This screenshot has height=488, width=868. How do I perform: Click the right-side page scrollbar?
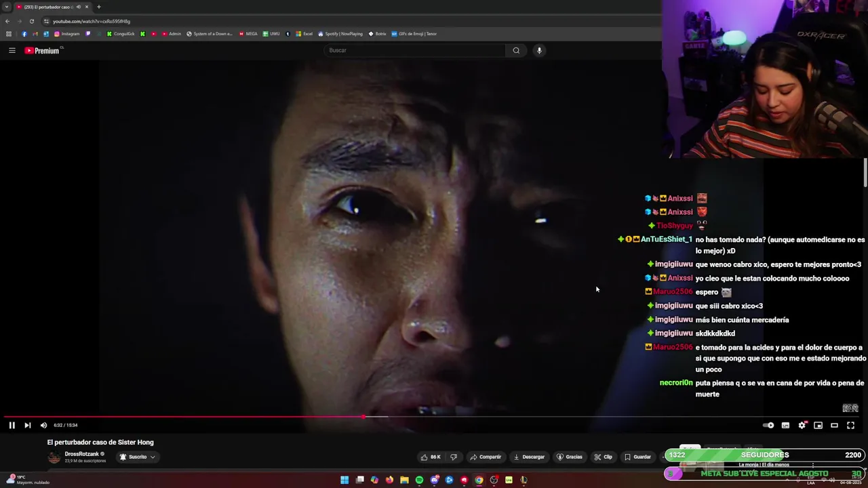[865, 171]
